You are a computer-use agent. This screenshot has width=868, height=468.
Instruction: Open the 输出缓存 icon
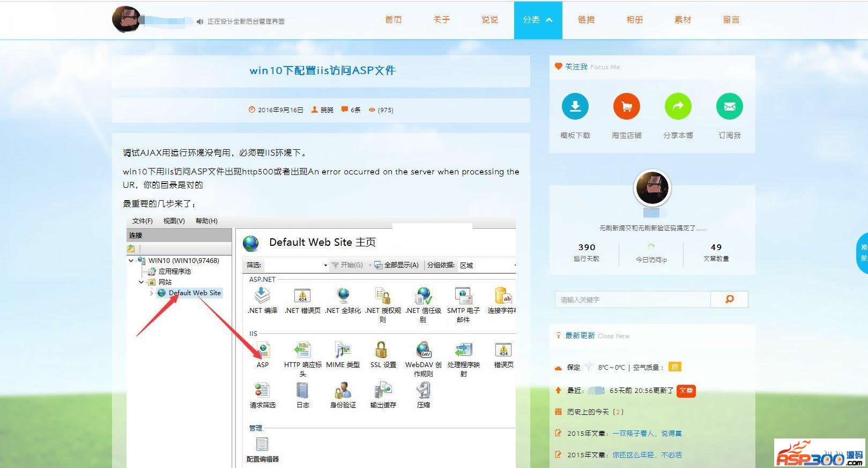click(x=383, y=390)
